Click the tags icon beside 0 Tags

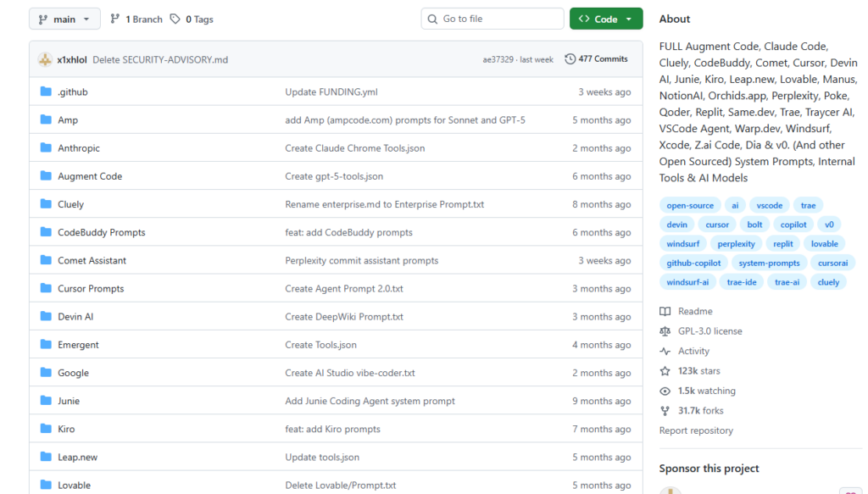click(175, 19)
